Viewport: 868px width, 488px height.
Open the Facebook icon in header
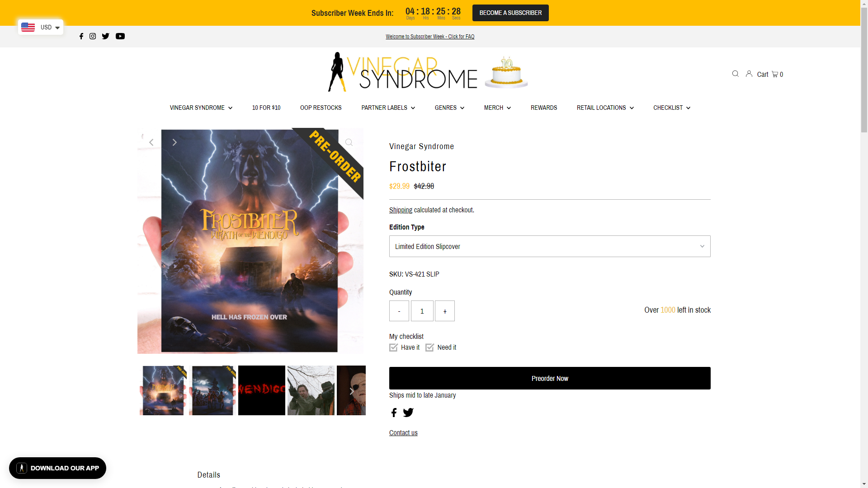81,36
